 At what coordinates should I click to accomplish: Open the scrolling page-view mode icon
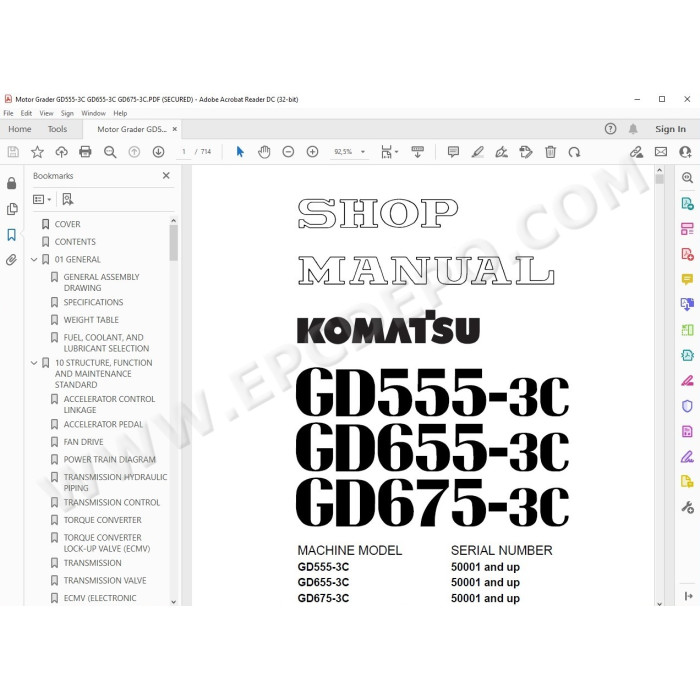417,152
